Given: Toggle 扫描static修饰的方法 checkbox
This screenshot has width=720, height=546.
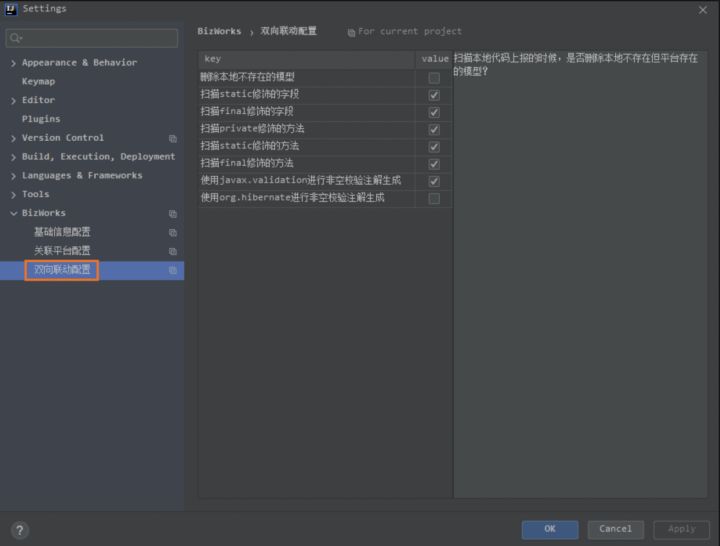Looking at the screenshot, I should click(x=434, y=146).
